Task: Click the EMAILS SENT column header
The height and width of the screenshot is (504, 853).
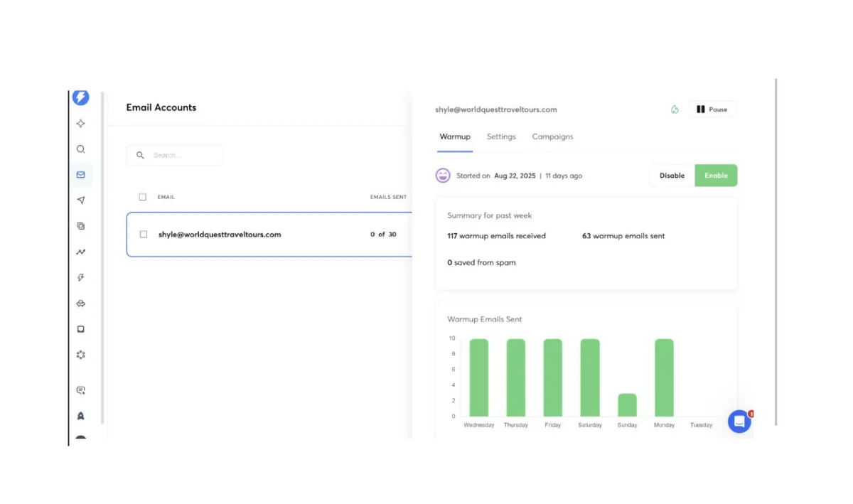Action: pyautogui.click(x=388, y=197)
